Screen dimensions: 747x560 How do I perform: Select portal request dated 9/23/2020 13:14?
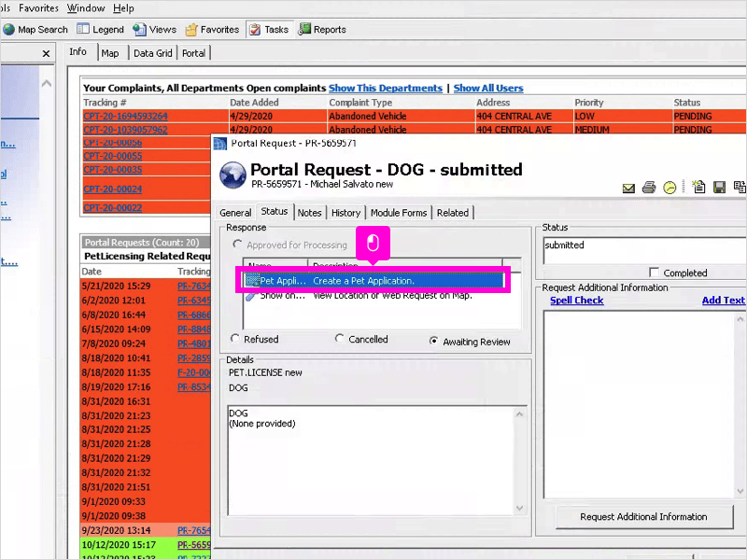coord(146,530)
